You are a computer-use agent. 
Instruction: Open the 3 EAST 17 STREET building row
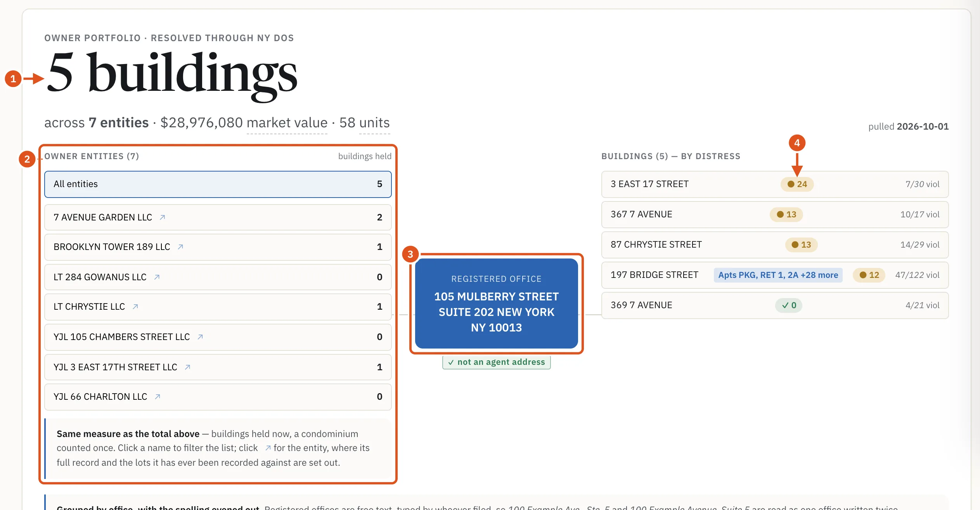(775, 184)
